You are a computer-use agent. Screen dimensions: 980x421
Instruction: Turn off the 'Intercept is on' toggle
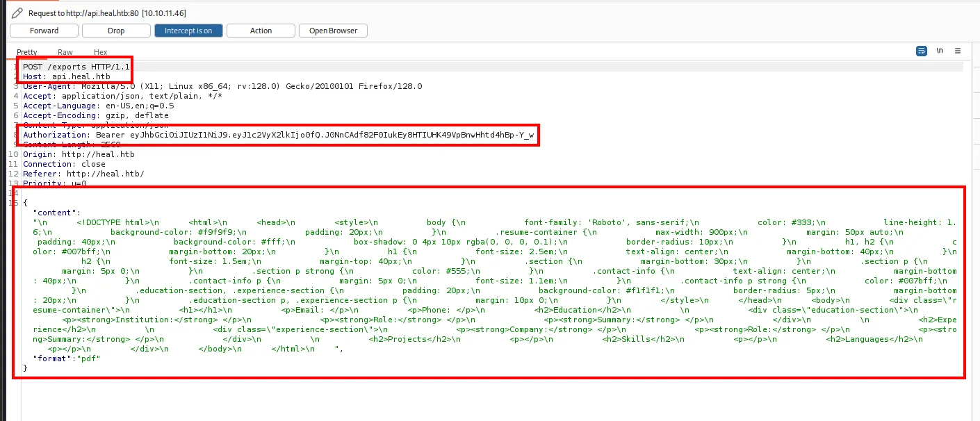tap(188, 31)
